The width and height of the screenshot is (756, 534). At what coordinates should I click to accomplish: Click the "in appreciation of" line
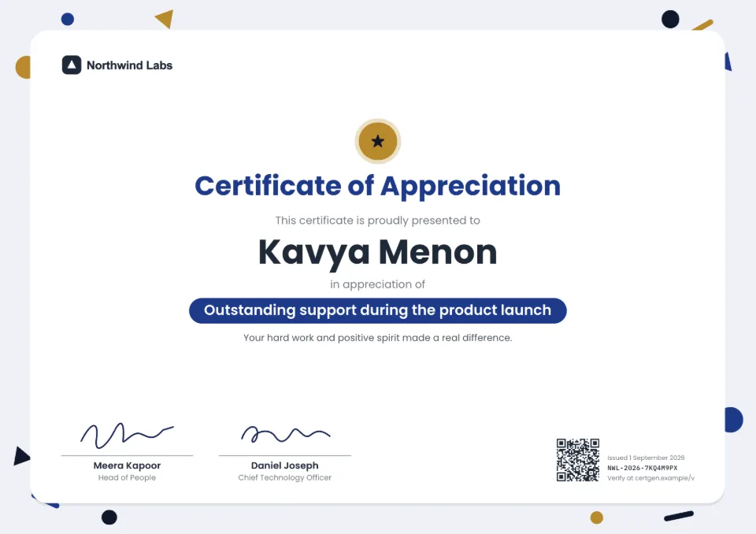(377, 284)
